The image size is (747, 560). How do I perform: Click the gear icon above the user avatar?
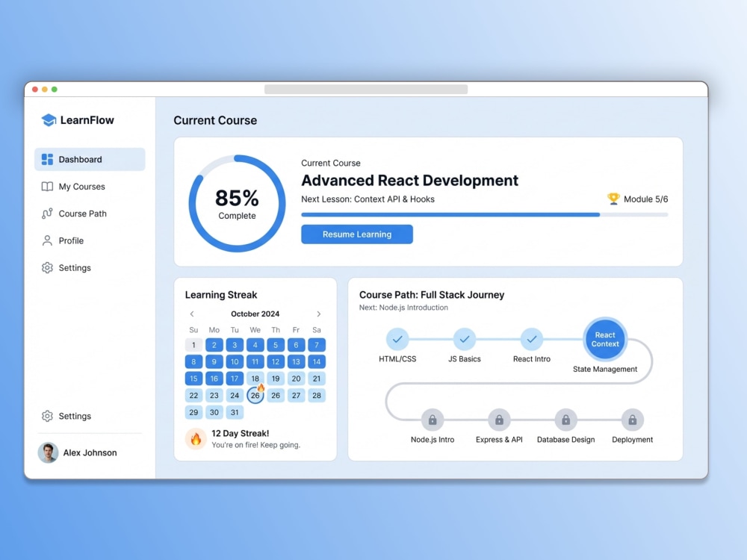[47, 416]
